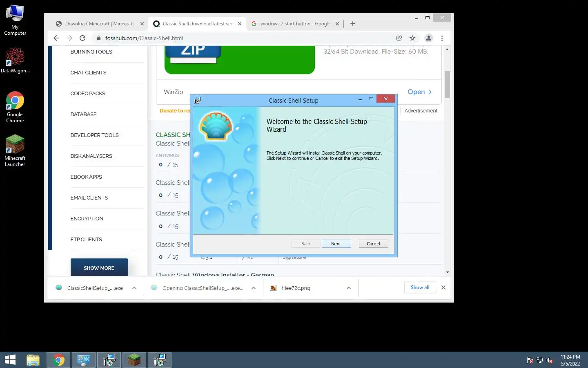Image resolution: width=588 pixels, height=368 pixels.
Task: Bookmark this page with the star icon
Action: point(412,38)
